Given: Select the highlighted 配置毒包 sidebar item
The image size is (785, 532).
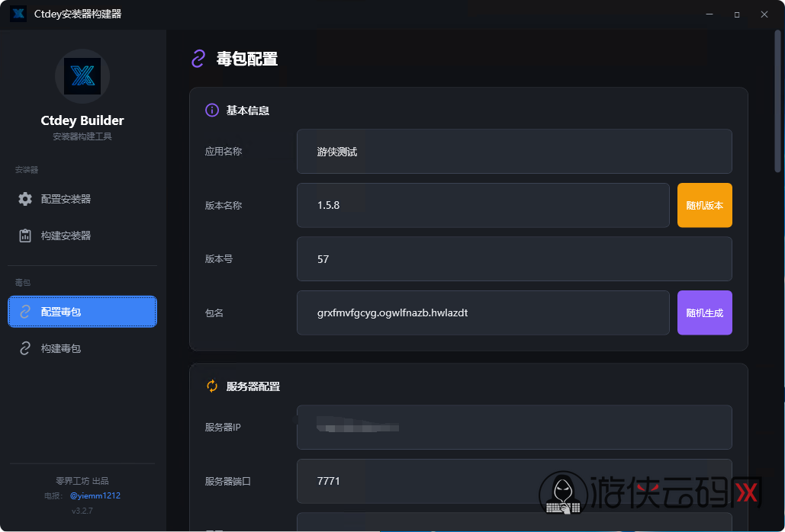Looking at the screenshot, I should click(82, 312).
